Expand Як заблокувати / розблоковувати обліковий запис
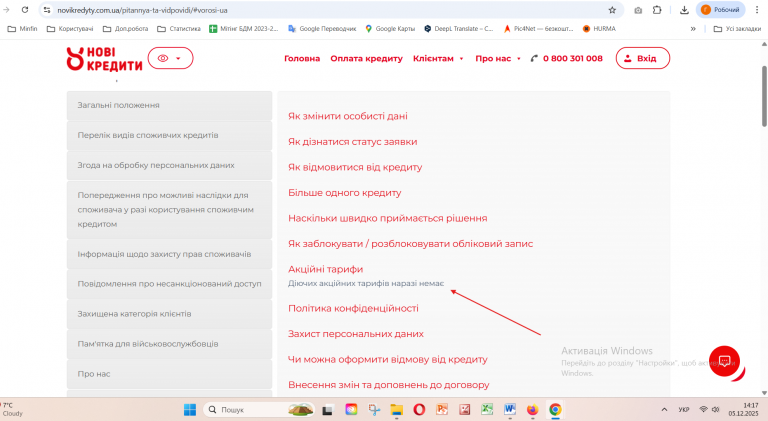768x421 pixels. point(410,243)
